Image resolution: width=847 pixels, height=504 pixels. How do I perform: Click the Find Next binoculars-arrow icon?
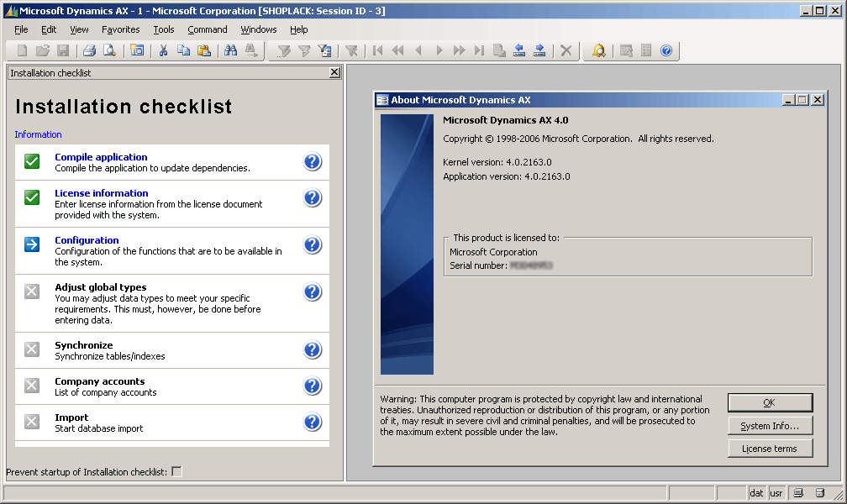tap(251, 50)
